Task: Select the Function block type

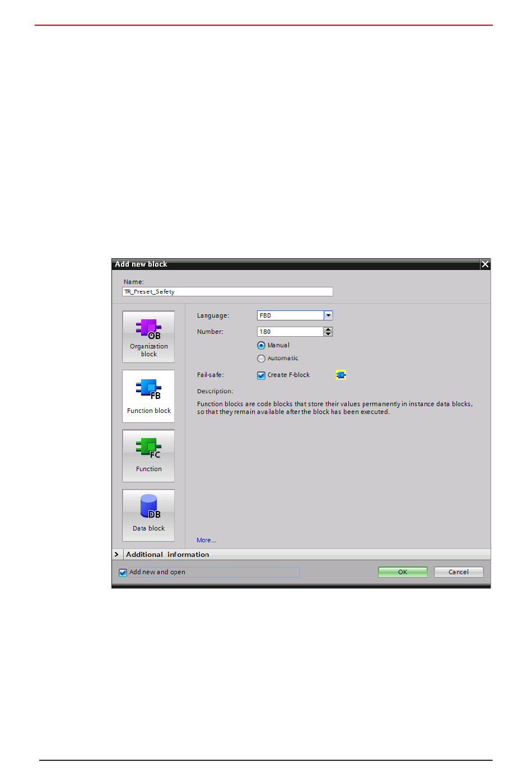Action: [148, 396]
